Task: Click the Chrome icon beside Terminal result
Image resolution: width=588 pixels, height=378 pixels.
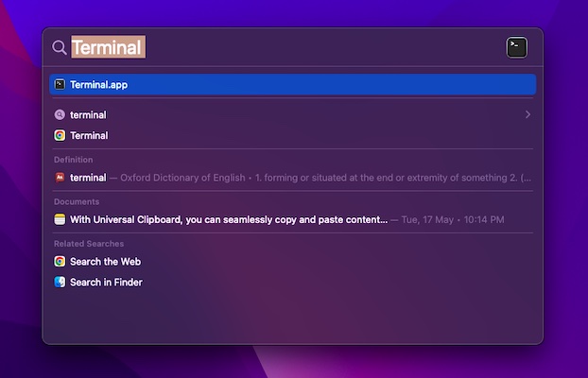Action: [60, 135]
